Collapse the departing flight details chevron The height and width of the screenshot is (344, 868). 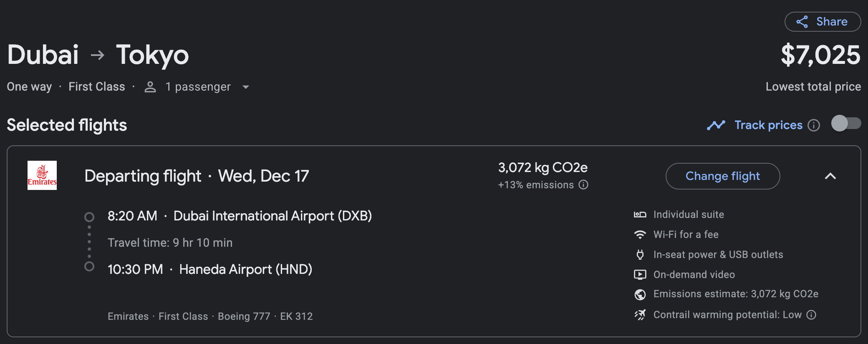830,176
